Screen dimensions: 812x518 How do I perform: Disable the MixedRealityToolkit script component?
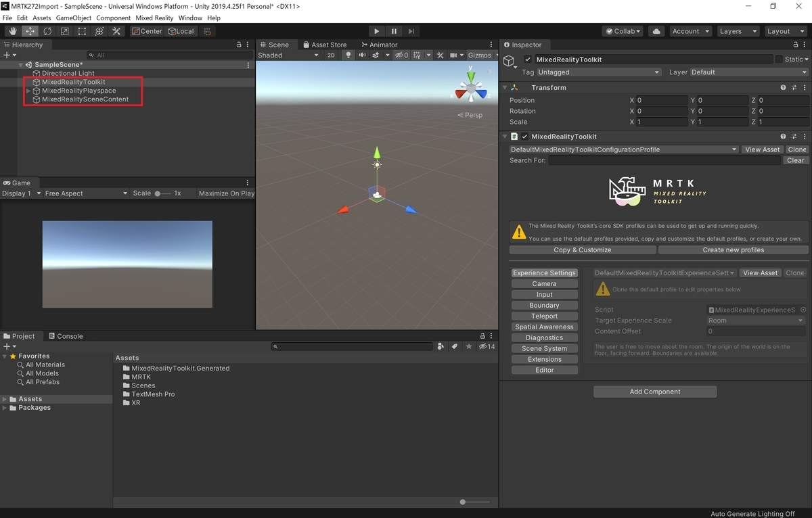[x=524, y=137]
